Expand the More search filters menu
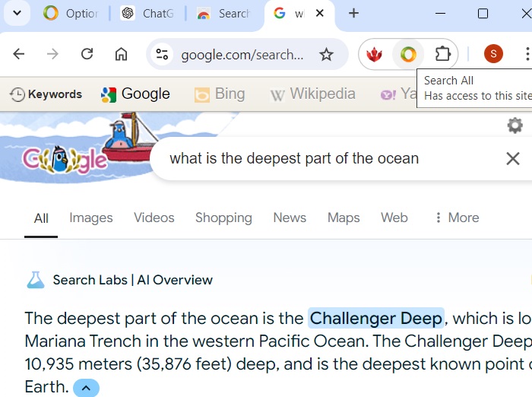 (457, 218)
